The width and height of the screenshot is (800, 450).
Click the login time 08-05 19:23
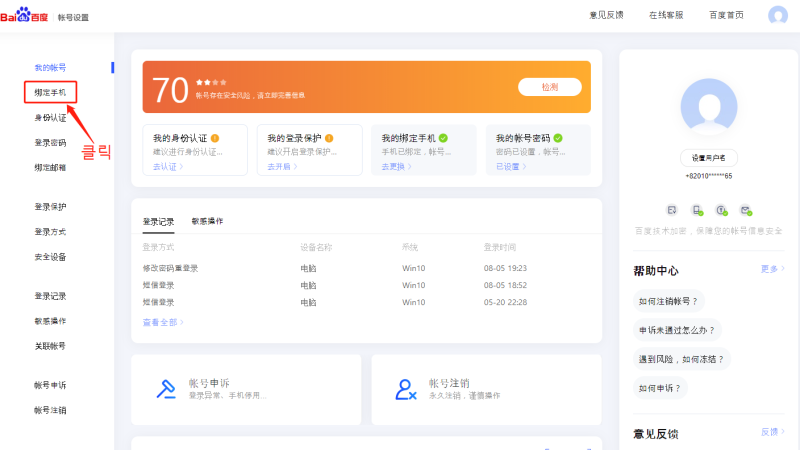tap(505, 268)
